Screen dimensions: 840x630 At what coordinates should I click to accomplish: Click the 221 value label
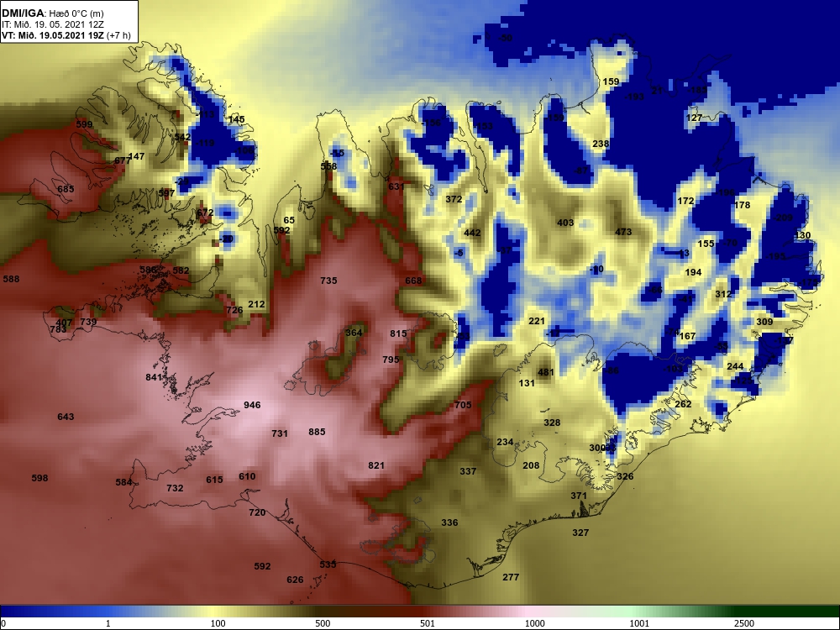pyautogui.click(x=536, y=322)
